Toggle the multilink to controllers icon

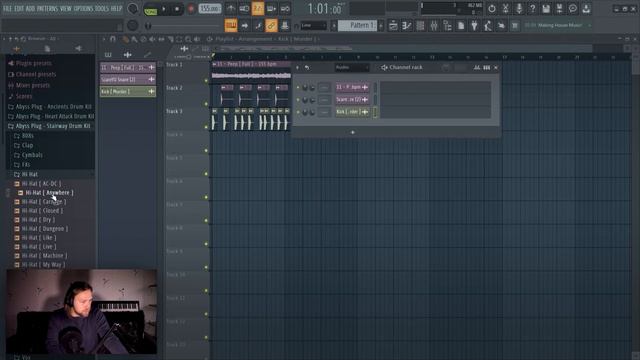point(284,26)
